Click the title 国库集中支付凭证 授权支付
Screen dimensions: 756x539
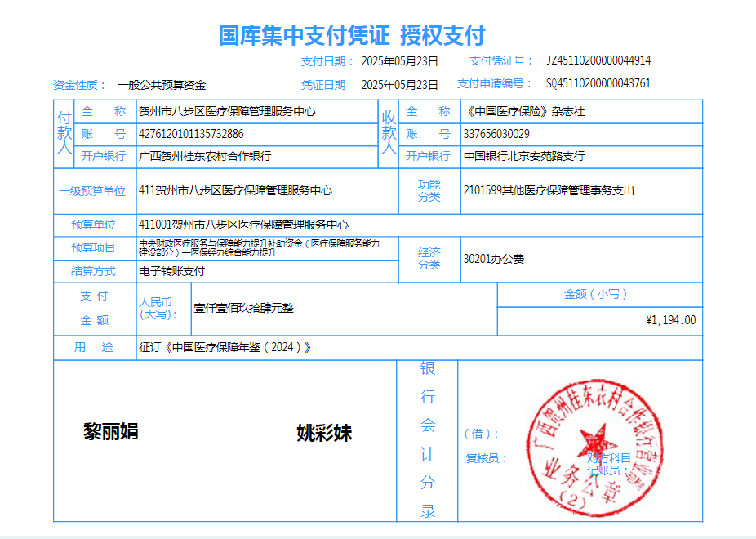352,35
